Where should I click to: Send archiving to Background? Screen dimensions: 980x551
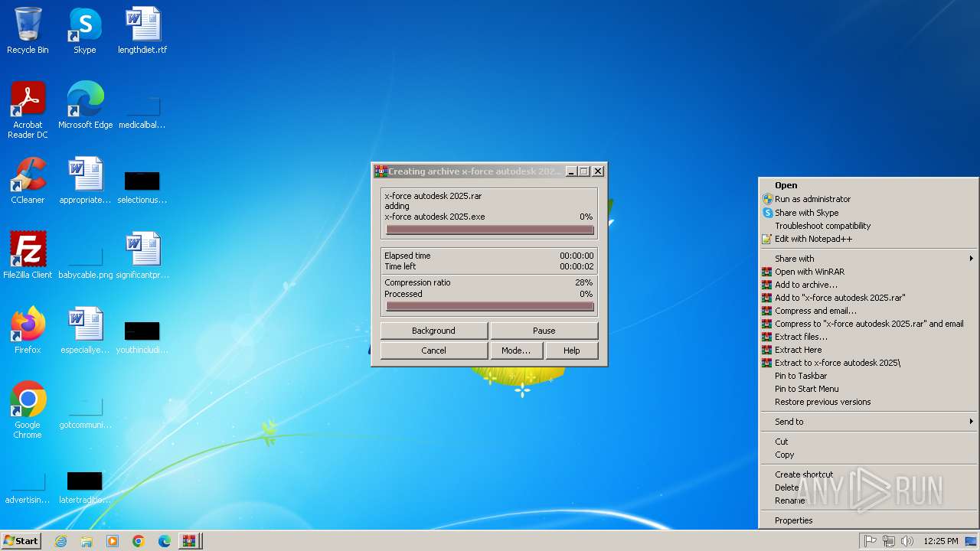[433, 331]
